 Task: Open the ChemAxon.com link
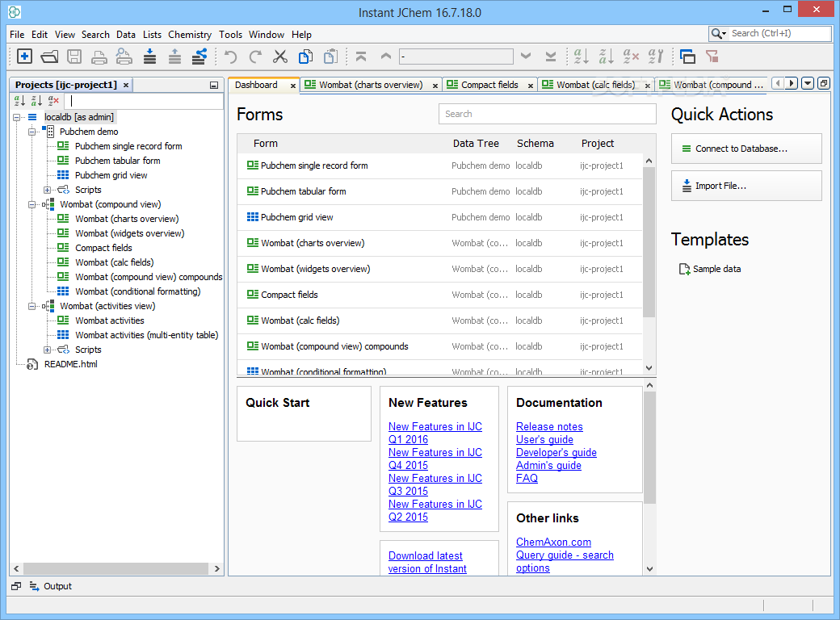point(553,542)
